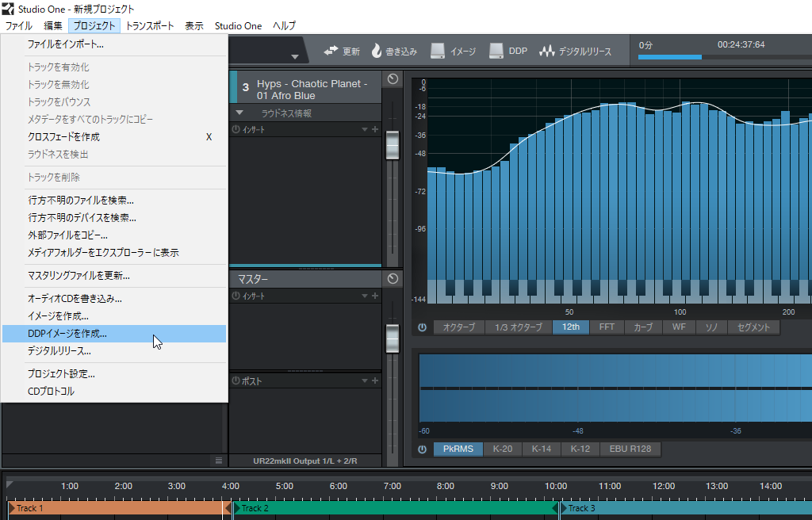Click the デジタルリリース waveform icon
812x520 pixels.
(547, 51)
